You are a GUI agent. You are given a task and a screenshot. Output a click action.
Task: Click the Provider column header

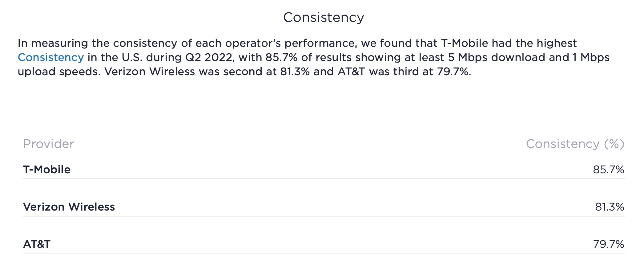point(49,144)
